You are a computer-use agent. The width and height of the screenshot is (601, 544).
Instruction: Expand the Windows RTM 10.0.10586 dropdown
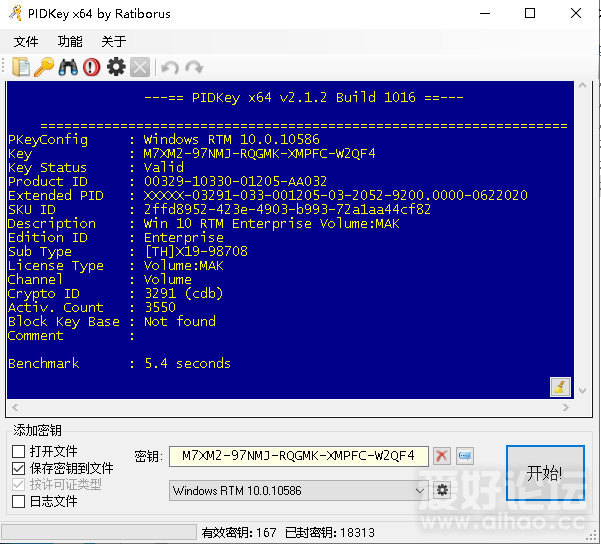point(420,490)
